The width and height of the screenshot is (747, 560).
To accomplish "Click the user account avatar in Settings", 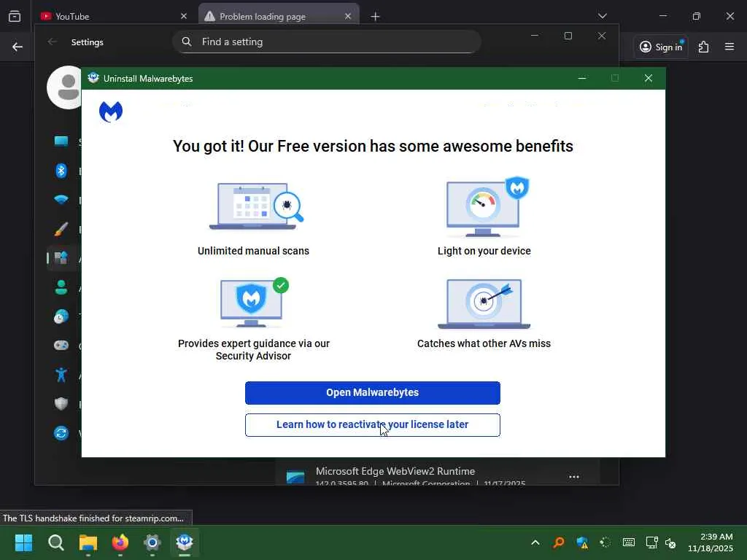I will (65, 87).
